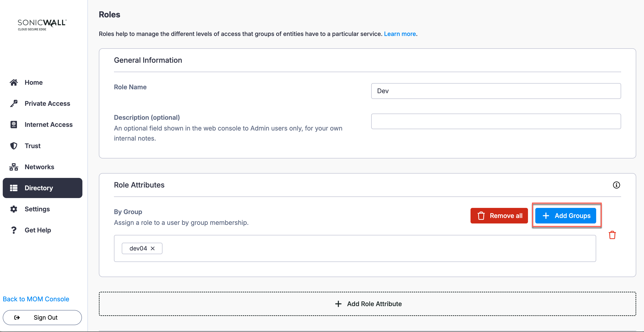
Task: Open Networks in the sidebar menu
Action: (39, 167)
